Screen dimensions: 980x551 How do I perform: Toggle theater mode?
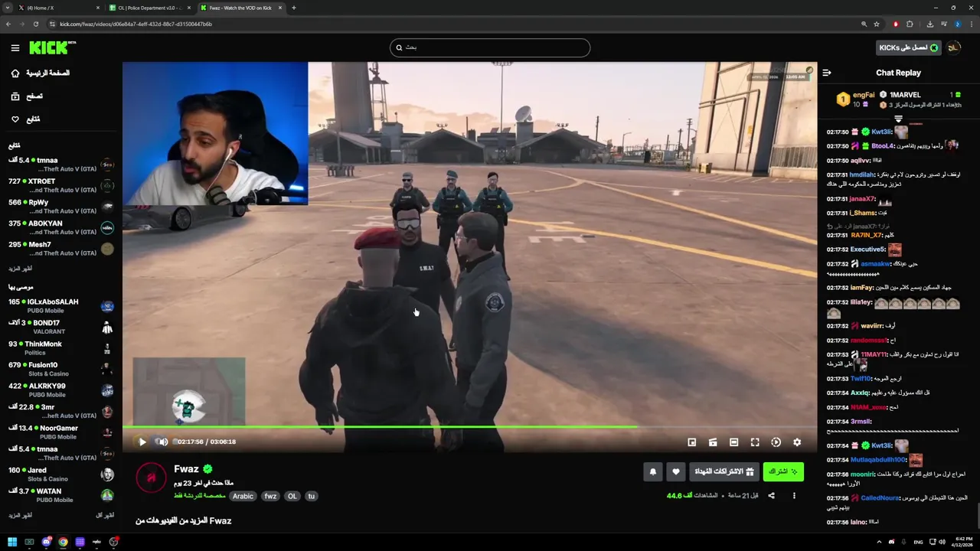733,442
